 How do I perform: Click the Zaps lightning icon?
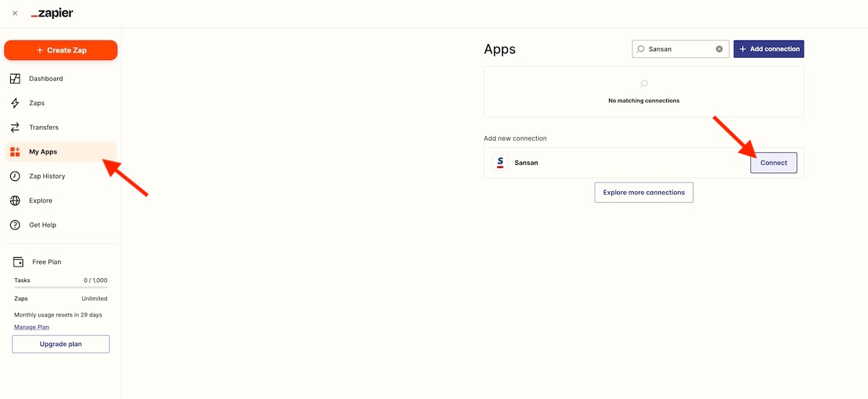pyautogui.click(x=15, y=103)
